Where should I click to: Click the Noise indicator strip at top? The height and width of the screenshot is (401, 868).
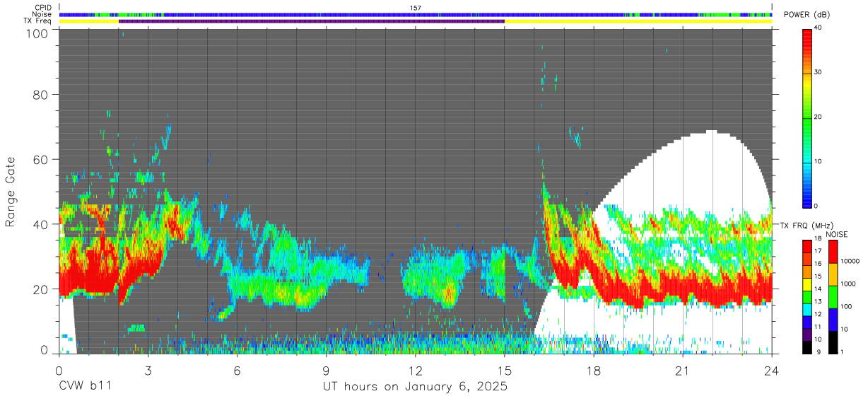tap(416, 14)
